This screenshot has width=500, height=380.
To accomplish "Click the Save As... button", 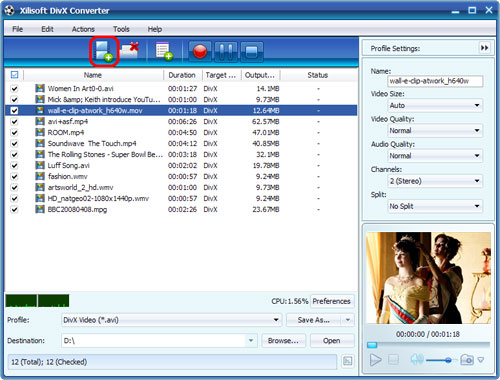I will click(x=314, y=320).
